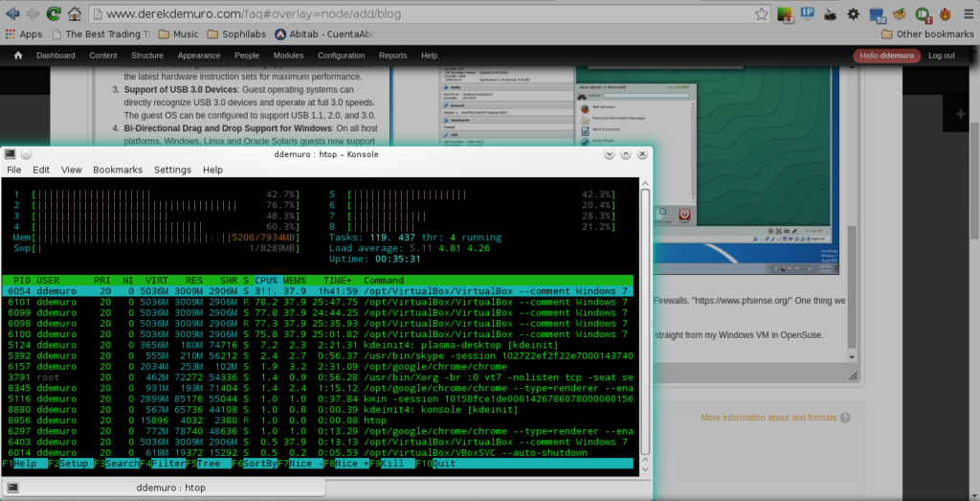Image resolution: width=980 pixels, height=501 pixels.
Task: Open the Help menu in Konsole
Action: tap(212, 170)
